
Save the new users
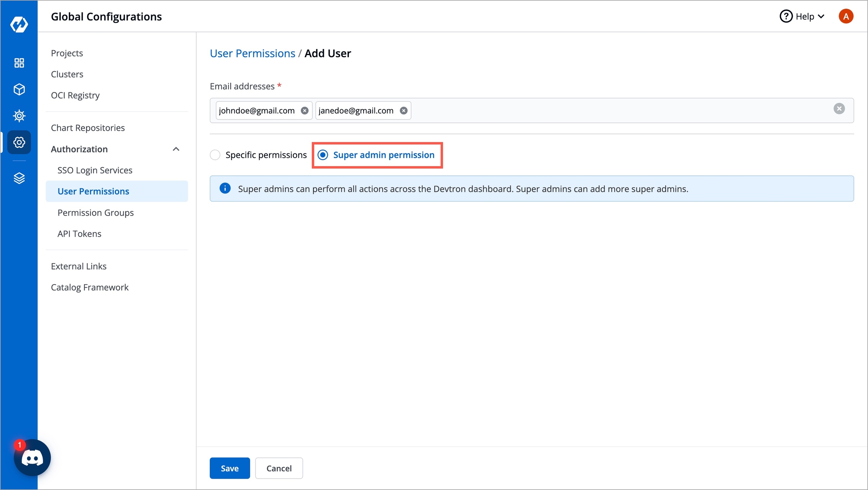tap(230, 468)
